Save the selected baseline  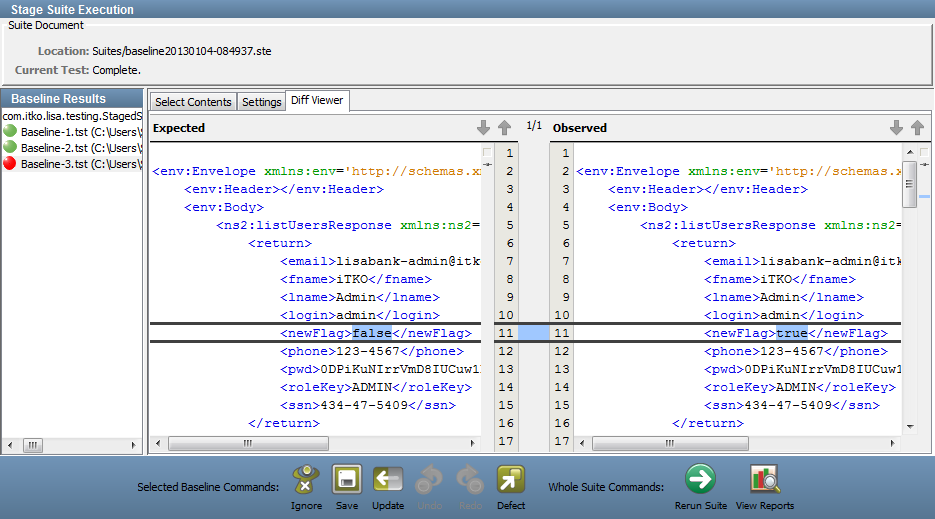pyautogui.click(x=347, y=481)
